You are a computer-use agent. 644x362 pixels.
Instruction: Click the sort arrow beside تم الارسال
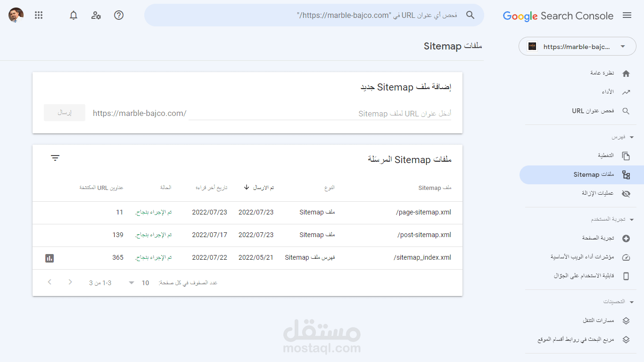[247, 187]
